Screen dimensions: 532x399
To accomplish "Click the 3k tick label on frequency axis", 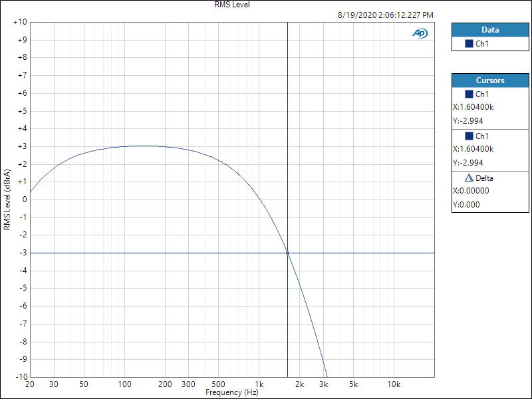I will pos(324,384).
